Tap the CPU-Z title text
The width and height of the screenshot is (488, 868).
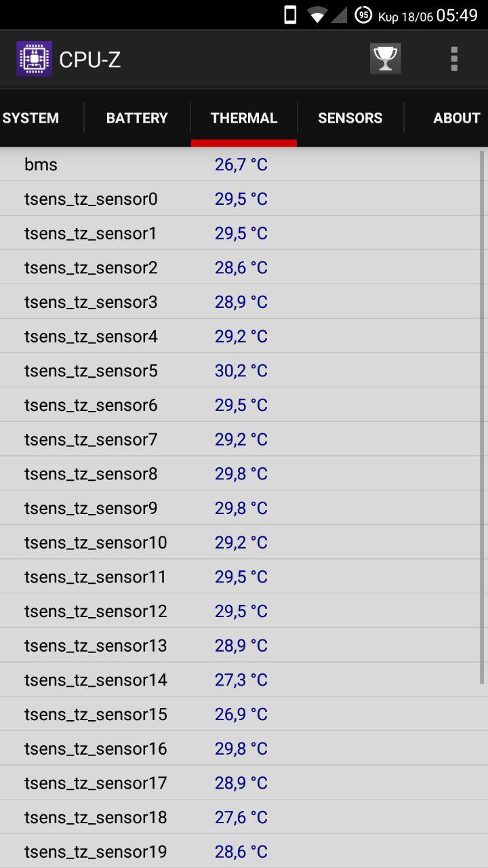click(90, 60)
